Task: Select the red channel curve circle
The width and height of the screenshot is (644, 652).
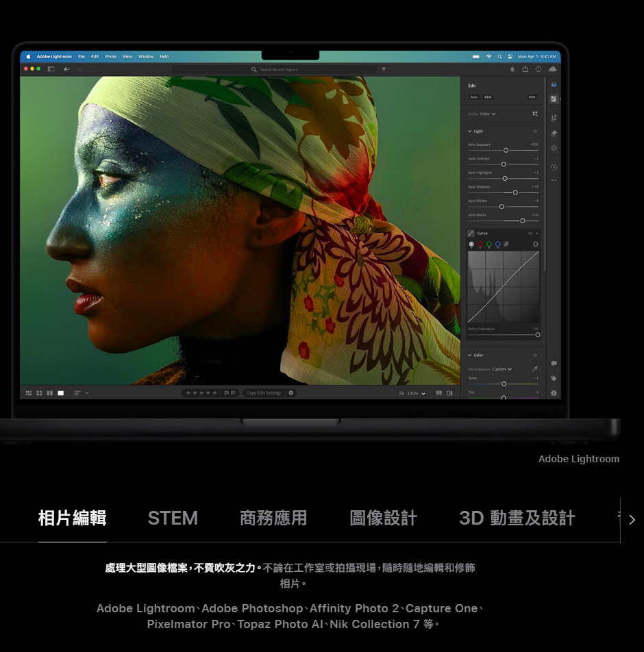Action: click(x=480, y=244)
